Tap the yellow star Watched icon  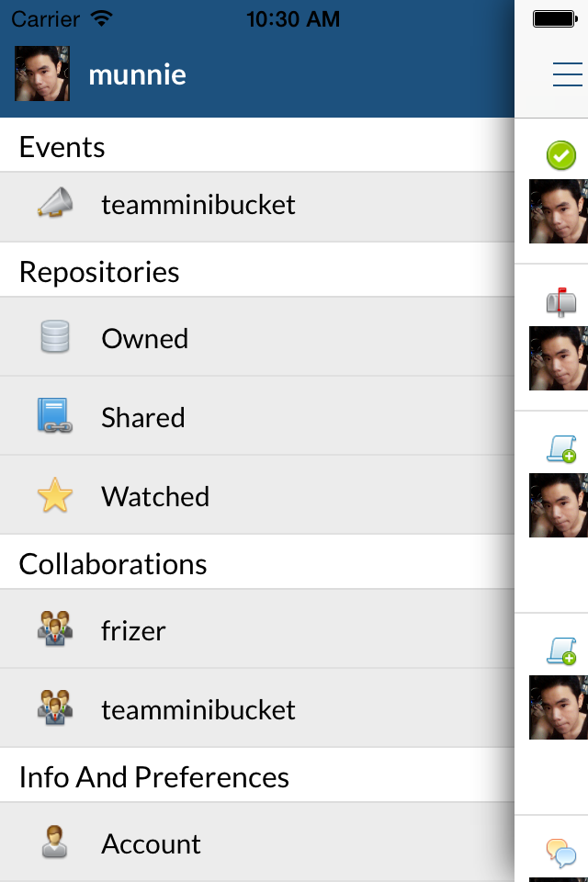(x=55, y=496)
